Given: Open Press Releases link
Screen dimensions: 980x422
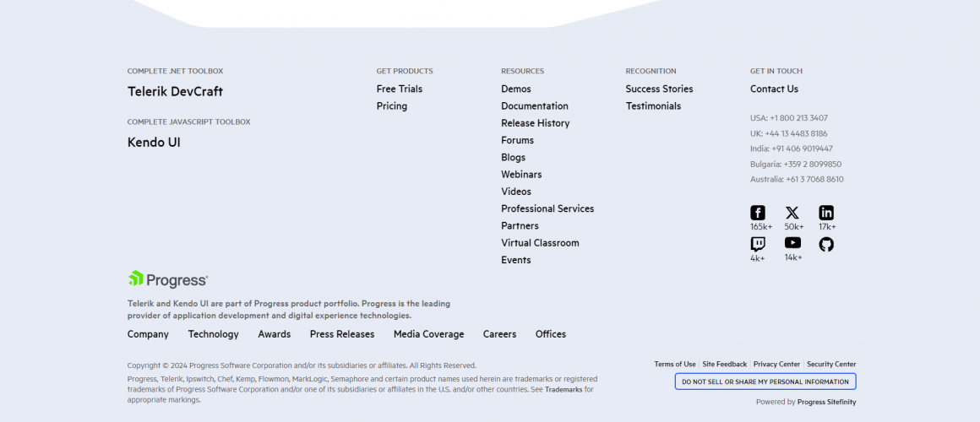Looking at the screenshot, I should click(342, 334).
